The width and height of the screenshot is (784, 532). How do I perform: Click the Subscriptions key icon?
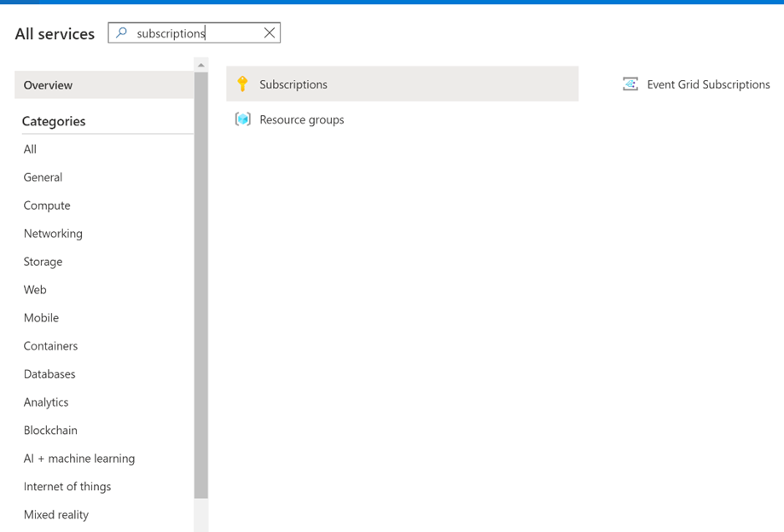(x=242, y=84)
